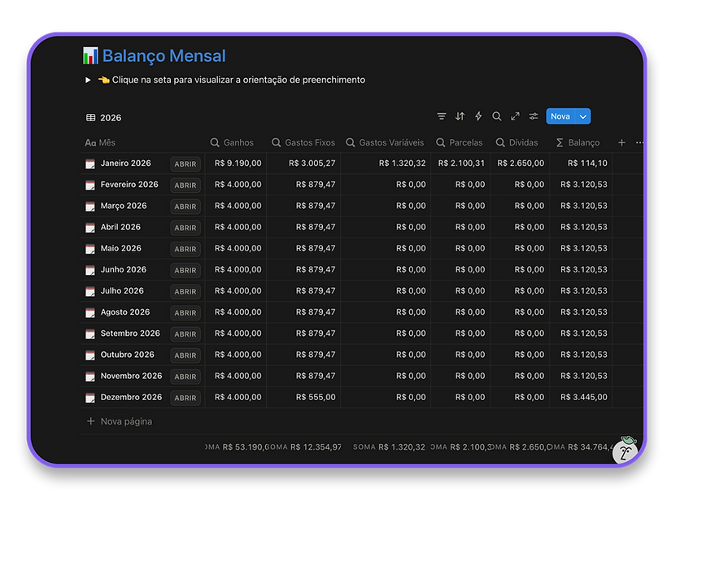Open view settings sliders icon
728x562 pixels.
pos(534,116)
